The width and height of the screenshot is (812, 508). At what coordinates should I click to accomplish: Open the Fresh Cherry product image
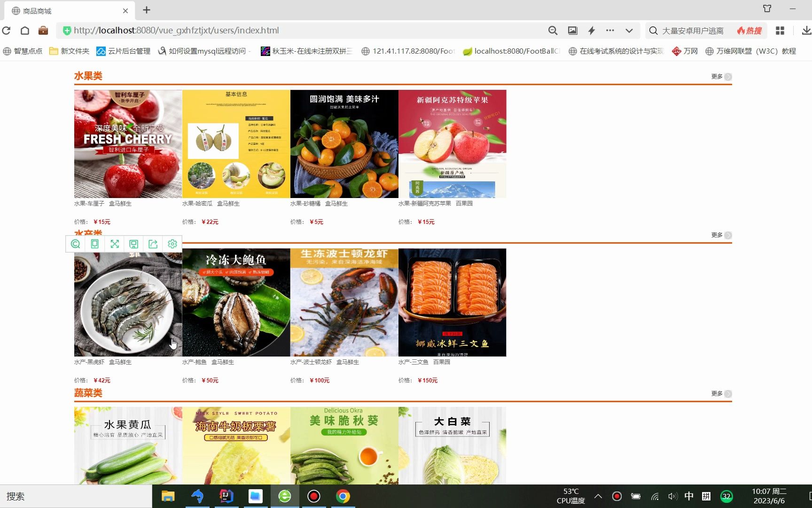coord(128,144)
